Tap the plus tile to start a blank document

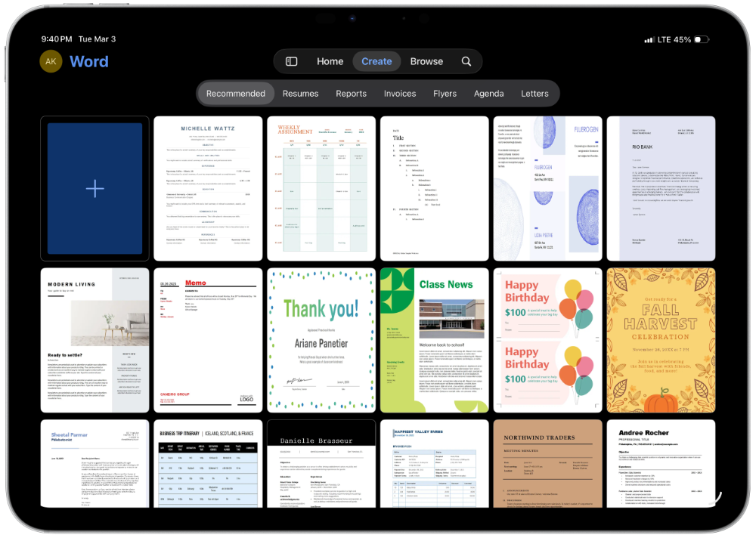(94, 188)
